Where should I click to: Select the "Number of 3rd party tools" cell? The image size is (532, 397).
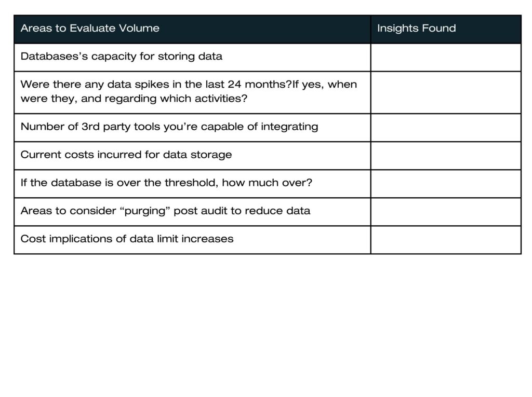[169, 127]
